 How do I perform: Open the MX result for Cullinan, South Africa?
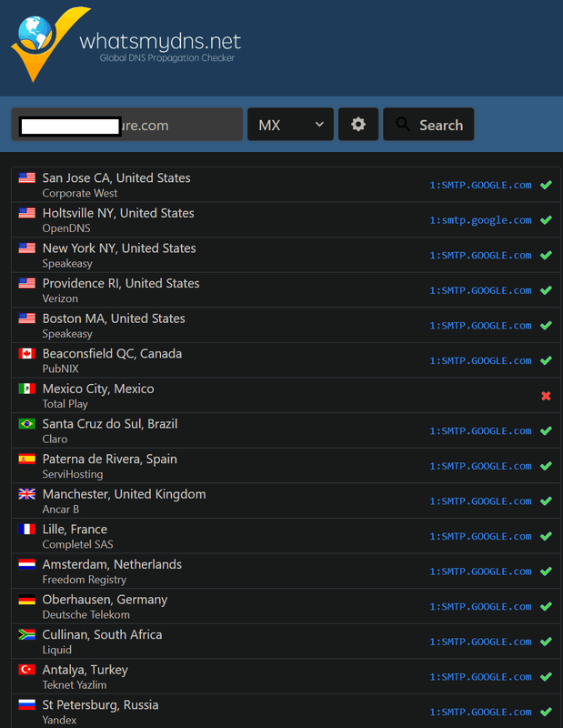point(480,642)
